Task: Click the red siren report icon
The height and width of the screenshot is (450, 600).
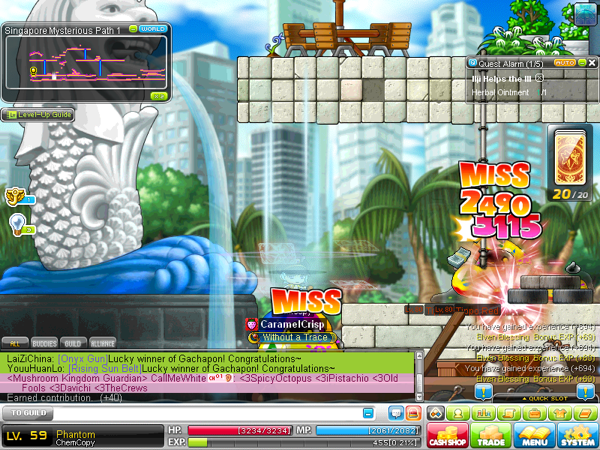Action: click(x=413, y=413)
